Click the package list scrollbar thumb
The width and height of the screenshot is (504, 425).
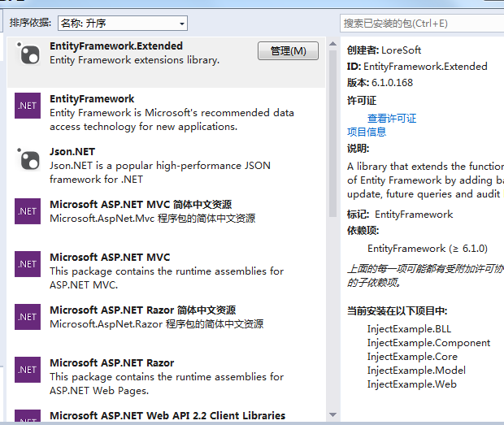click(x=332, y=133)
